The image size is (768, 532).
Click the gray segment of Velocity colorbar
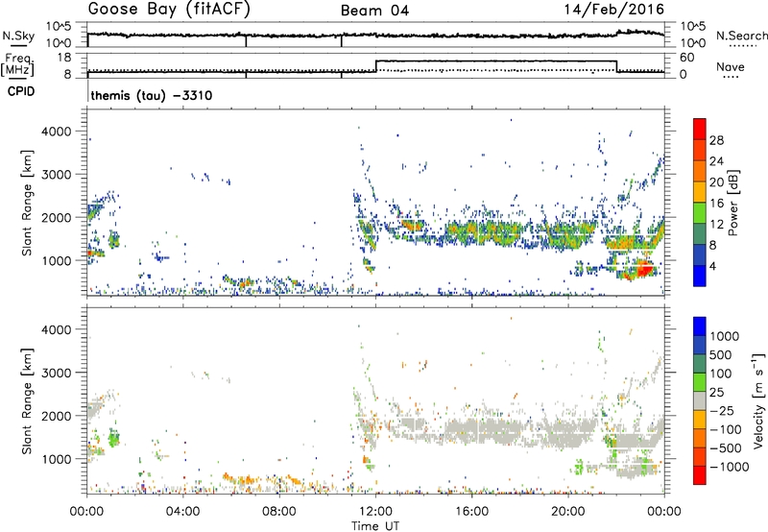(700, 401)
